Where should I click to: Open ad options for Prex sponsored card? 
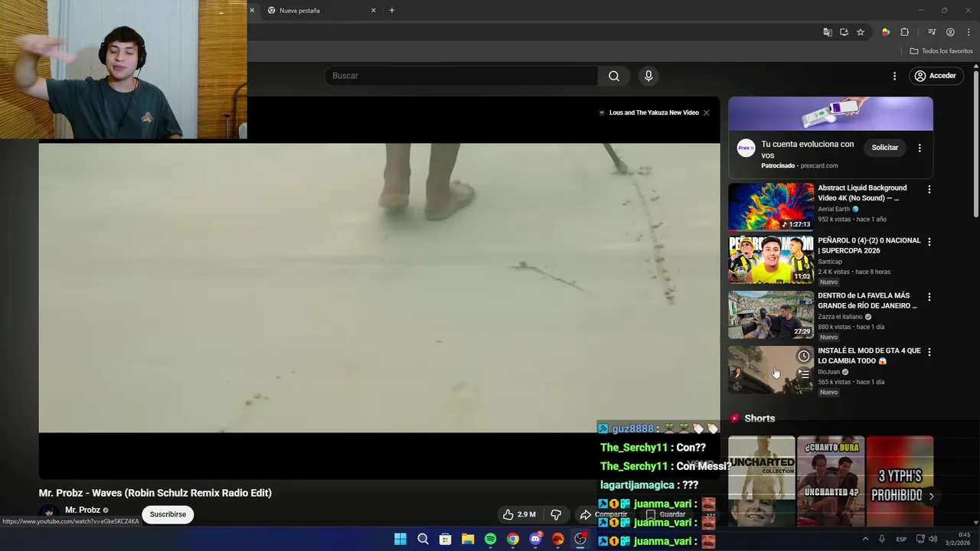(x=920, y=148)
